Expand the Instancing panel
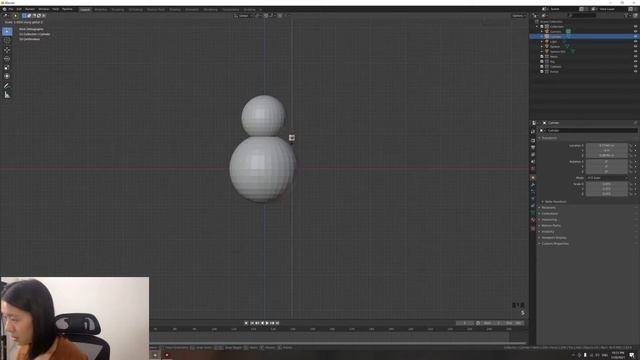The width and height of the screenshot is (640, 360). tap(548, 220)
